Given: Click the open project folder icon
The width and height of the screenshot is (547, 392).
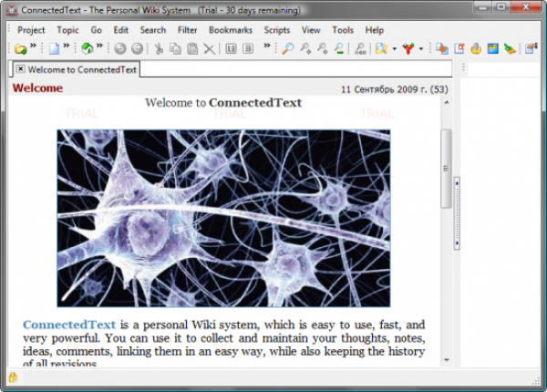Looking at the screenshot, I should coord(19,48).
